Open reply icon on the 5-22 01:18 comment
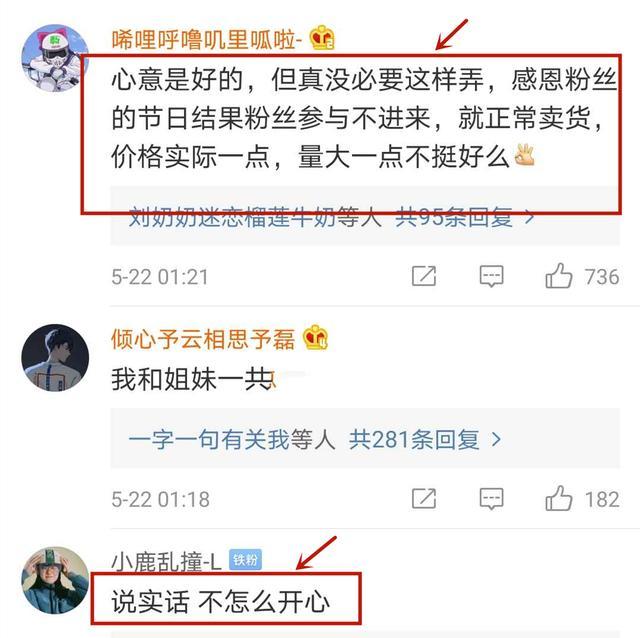Image resolution: width=640 pixels, height=638 pixels. [491, 498]
